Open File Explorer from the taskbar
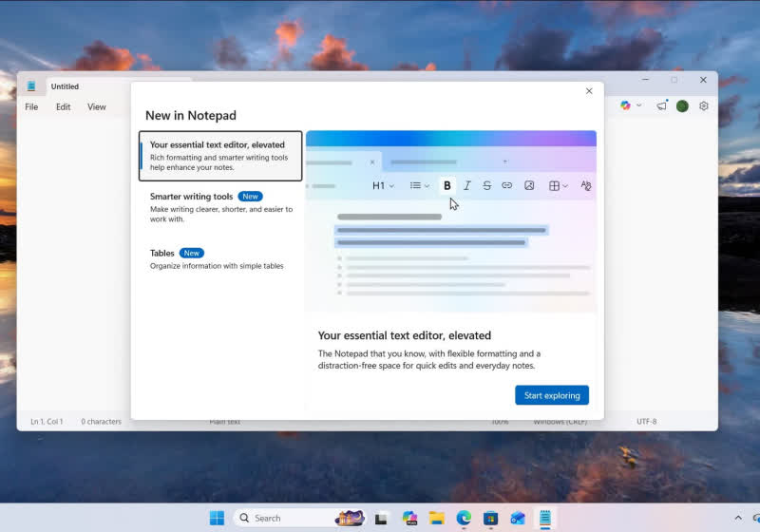 [x=436, y=518]
